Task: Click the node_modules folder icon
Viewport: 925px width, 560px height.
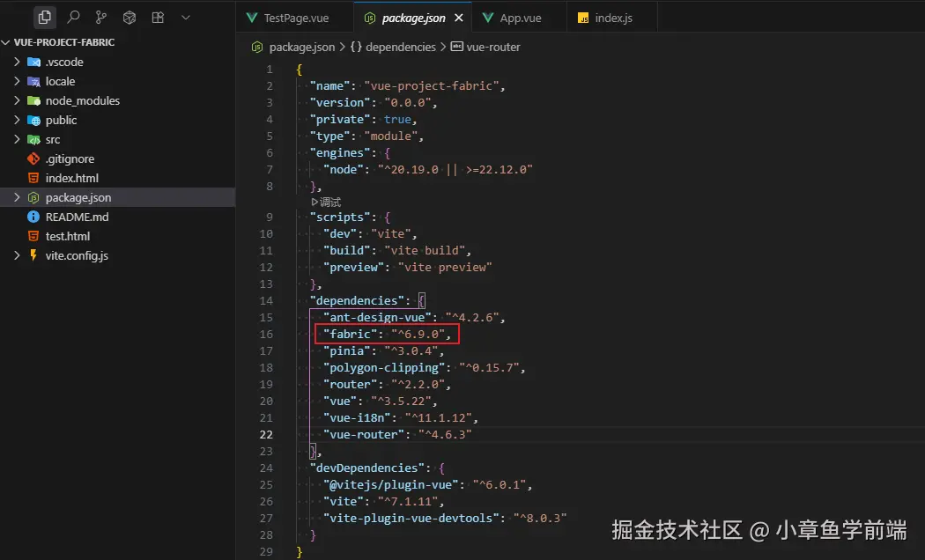Action: (34, 100)
